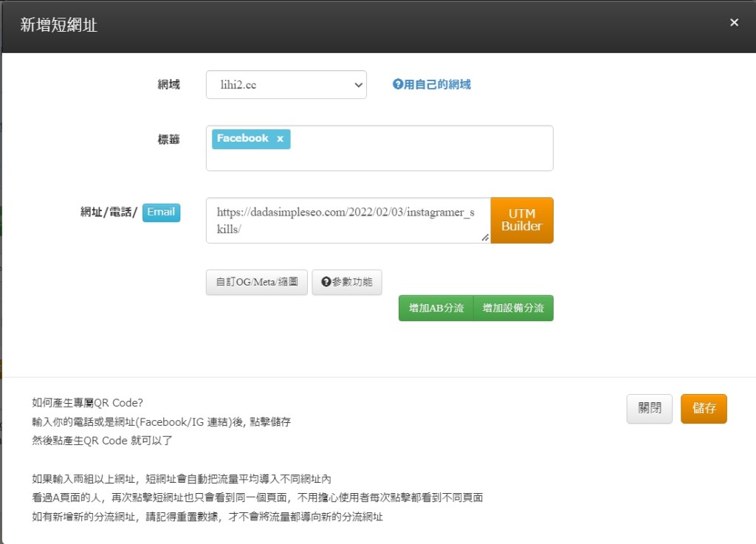This screenshot has height=544, width=756.
Task: Open the UTM Builder
Action: [521, 220]
